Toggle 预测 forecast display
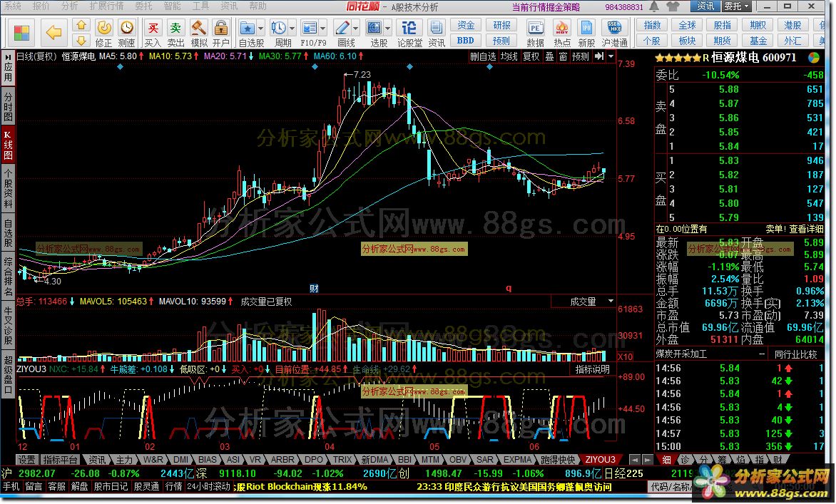 580,56
